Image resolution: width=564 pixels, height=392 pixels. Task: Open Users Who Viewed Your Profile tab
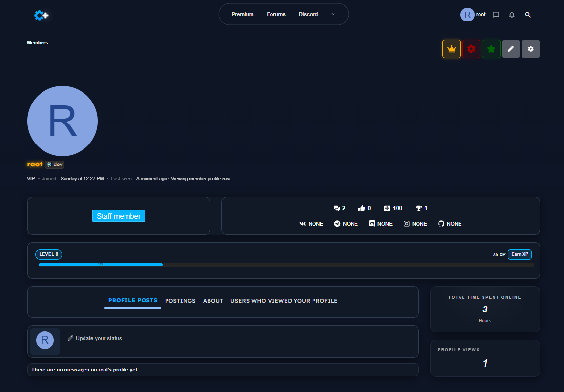(284, 301)
